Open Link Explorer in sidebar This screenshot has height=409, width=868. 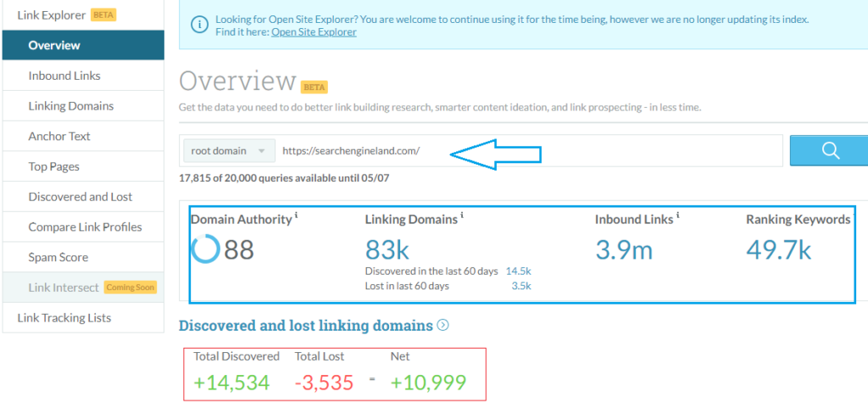point(52,15)
